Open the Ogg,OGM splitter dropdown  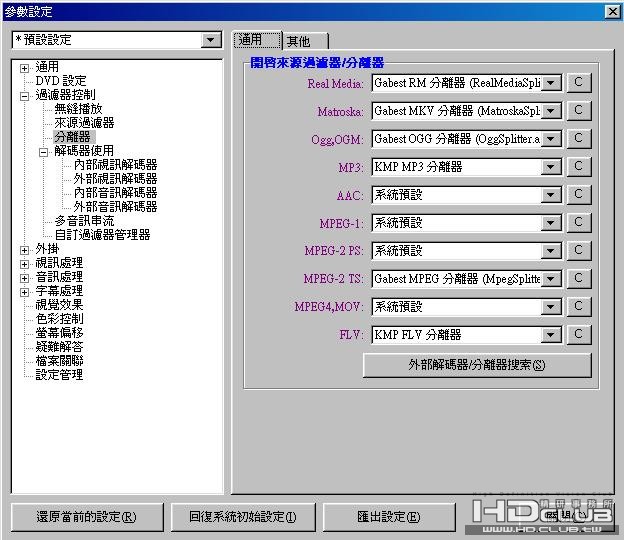(551, 139)
